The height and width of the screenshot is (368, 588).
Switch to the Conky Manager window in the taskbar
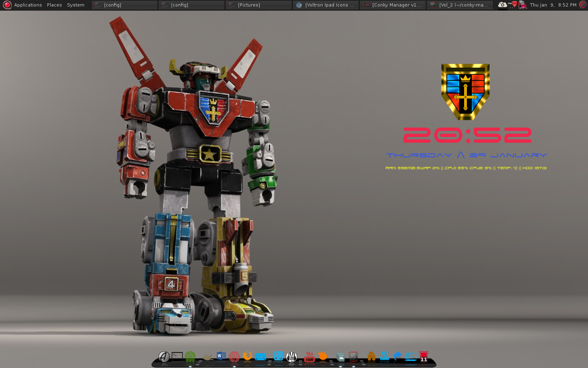(392, 5)
